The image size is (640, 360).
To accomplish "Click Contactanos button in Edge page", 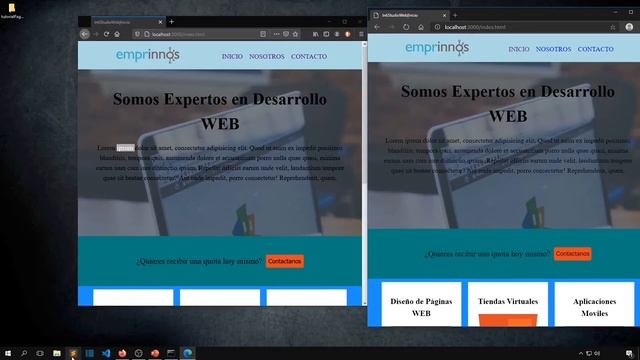I will (x=572, y=253).
